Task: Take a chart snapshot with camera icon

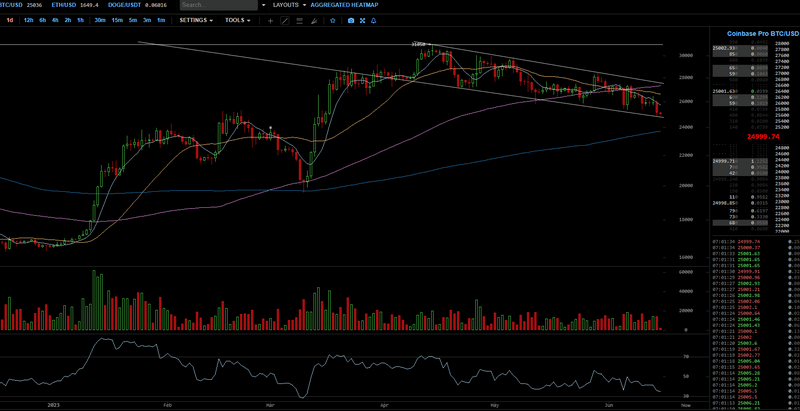Action: click(351, 20)
